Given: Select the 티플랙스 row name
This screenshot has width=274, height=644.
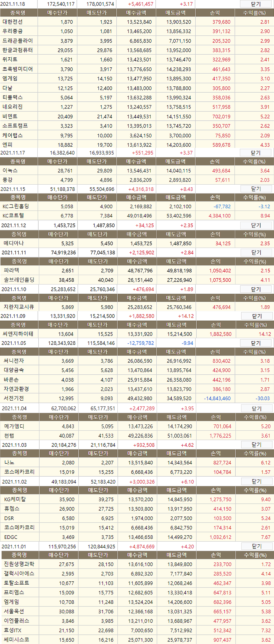Looking at the screenshot, I should (x=13, y=98).
